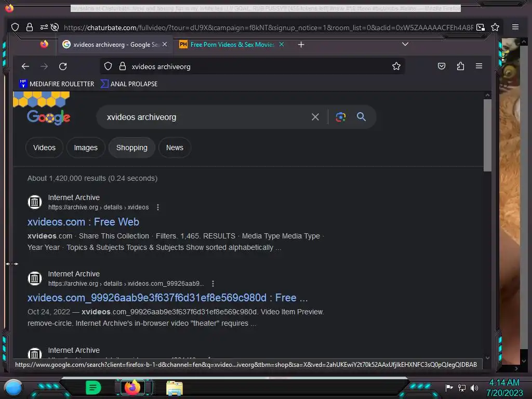Search by image with Google Lens icon
Screen dimensions: 532x399
pos(341,117)
